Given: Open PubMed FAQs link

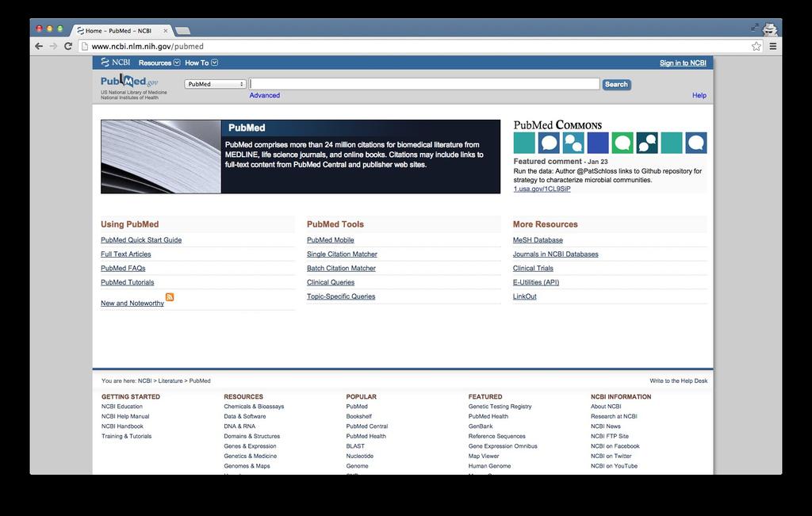Looking at the screenshot, I should pyautogui.click(x=123, y=268).
